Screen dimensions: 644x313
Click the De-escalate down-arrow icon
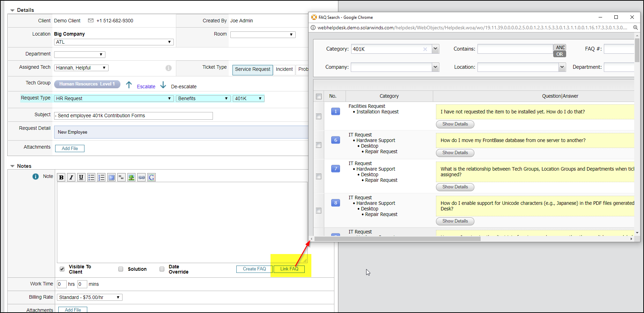163,85
